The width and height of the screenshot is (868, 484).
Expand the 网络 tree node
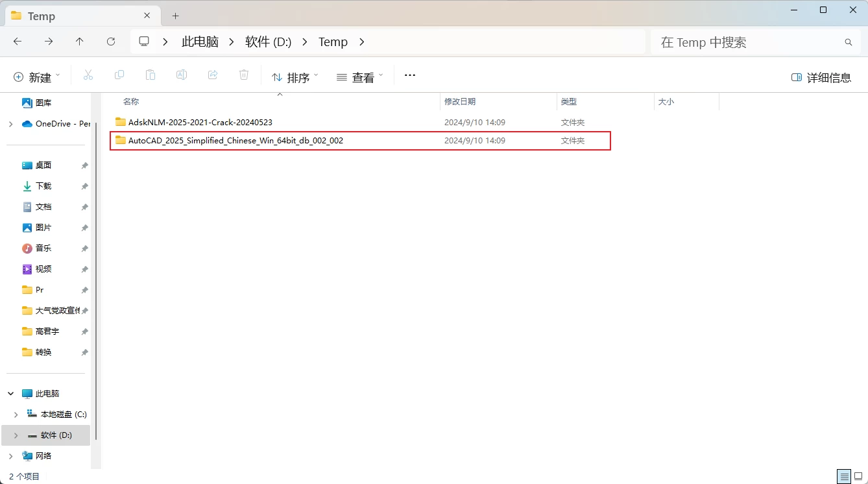[10, 455]
